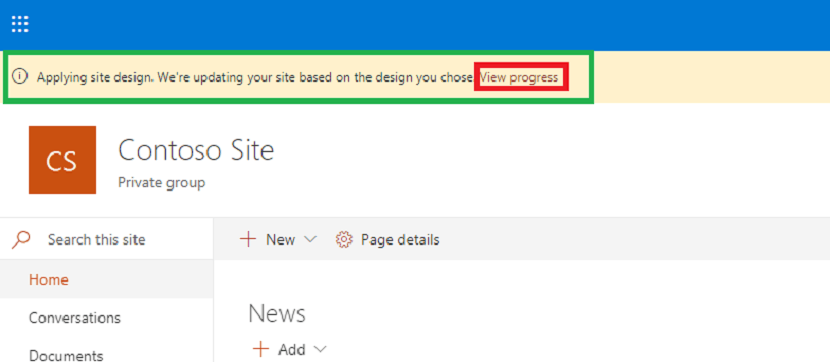This screenshot has height=363, width=831.
Task: Expand the New dropdown chevron
Action: [310, 240]
